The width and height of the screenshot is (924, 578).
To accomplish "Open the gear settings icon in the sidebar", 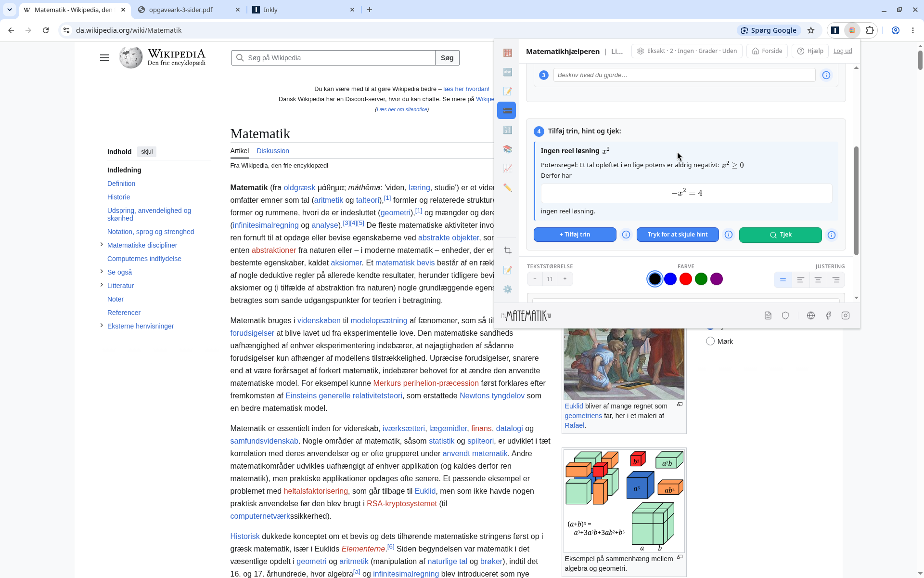I will tap(507, 289).
